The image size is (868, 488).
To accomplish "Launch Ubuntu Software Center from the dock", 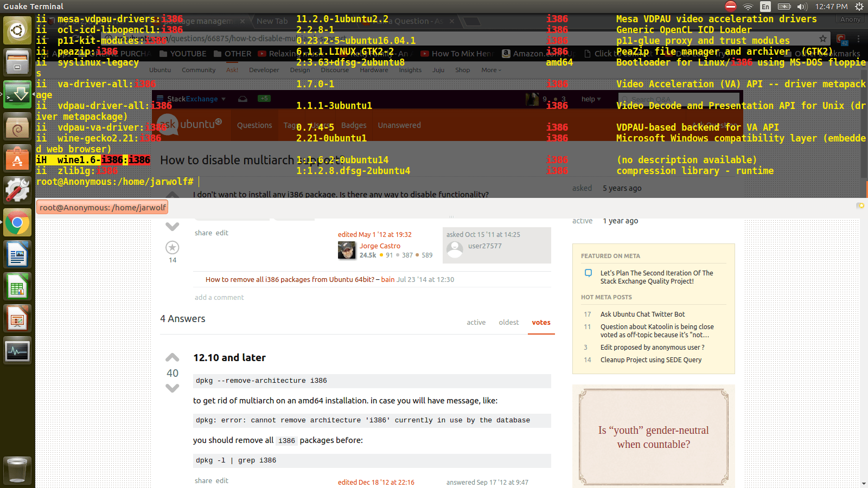I will [x=17, y=158].
